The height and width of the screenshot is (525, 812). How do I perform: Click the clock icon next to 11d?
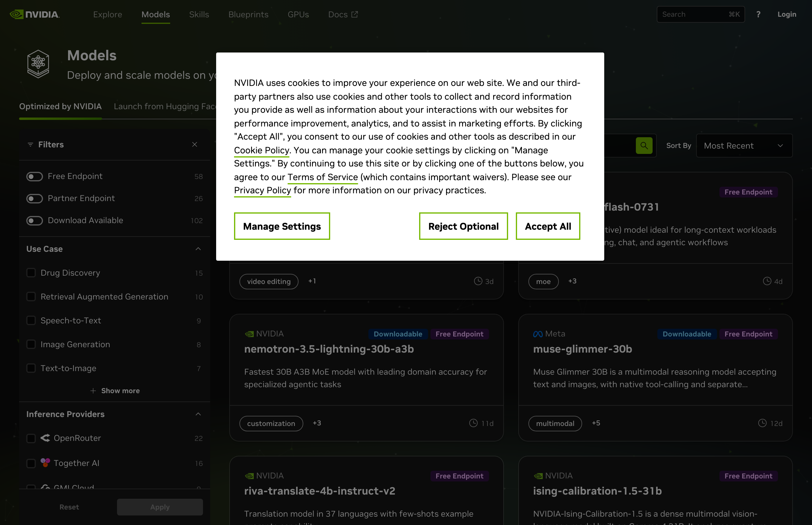pos(473,423)
